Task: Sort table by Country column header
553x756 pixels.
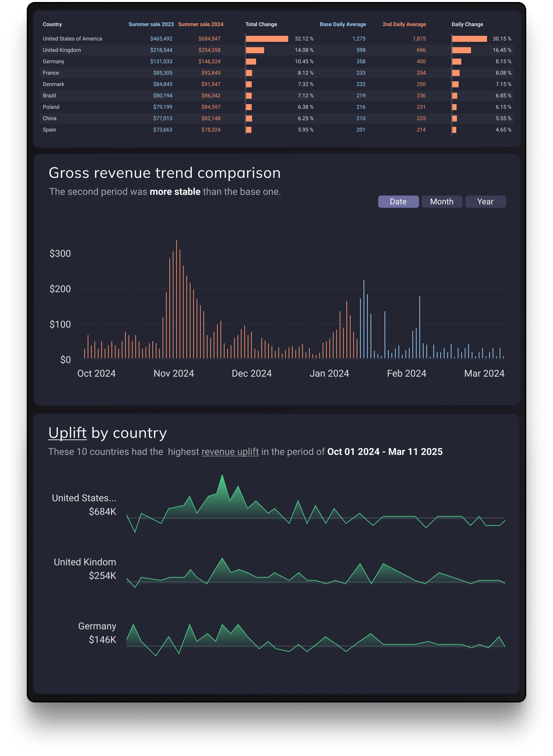Action: click(52, 24)
